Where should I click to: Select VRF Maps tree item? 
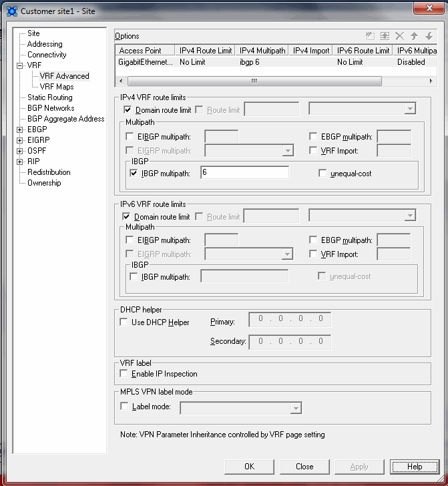click(57, 87)
